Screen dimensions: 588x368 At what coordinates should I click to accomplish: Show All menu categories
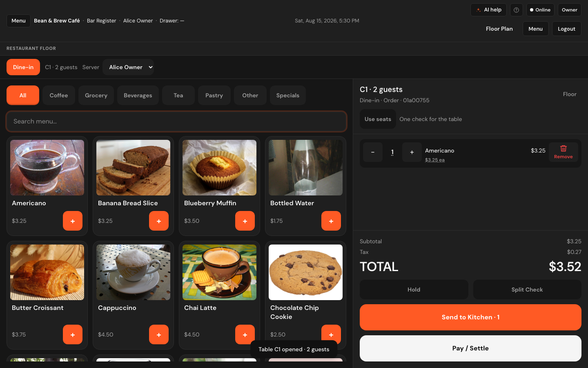point(23,95)
